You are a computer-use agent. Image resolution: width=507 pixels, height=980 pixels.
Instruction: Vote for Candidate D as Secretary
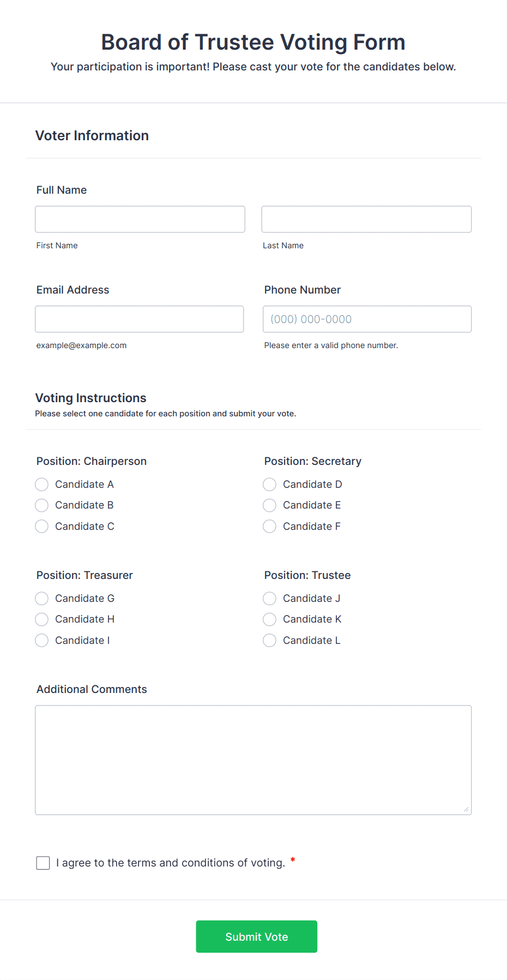[269, 484]
